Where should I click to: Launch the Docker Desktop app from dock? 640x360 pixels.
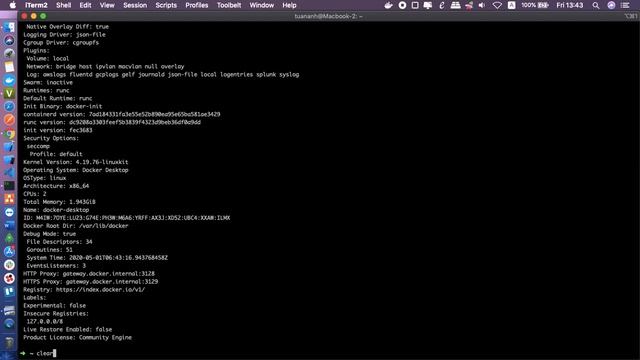[9, 80]
